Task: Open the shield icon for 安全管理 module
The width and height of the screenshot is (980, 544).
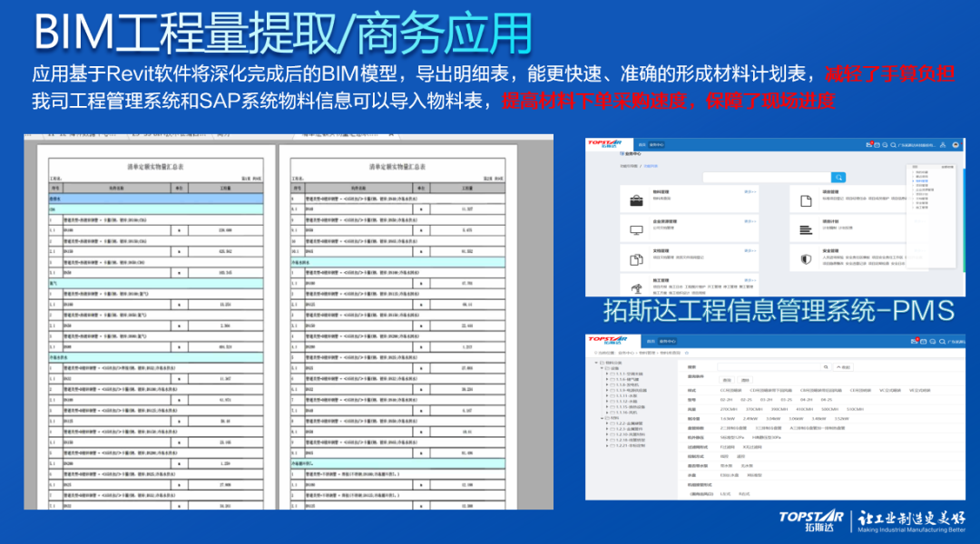Action: 807,258
